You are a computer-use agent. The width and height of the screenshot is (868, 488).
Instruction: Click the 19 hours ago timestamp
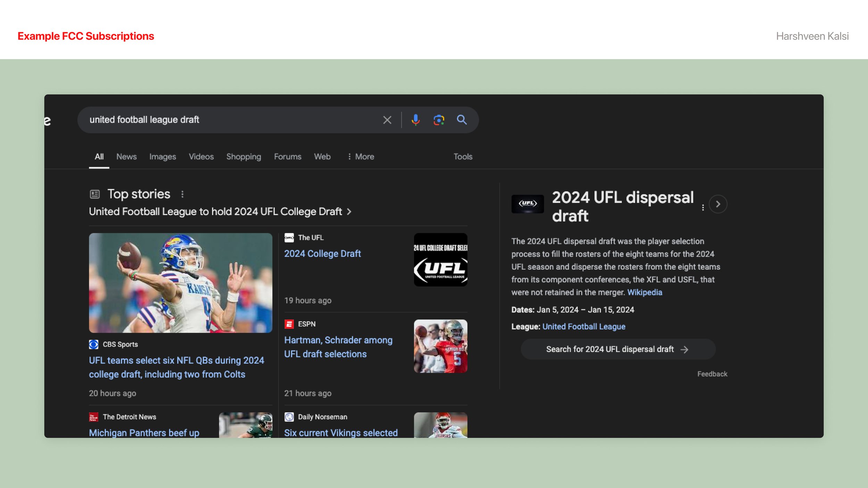(308, 301)
